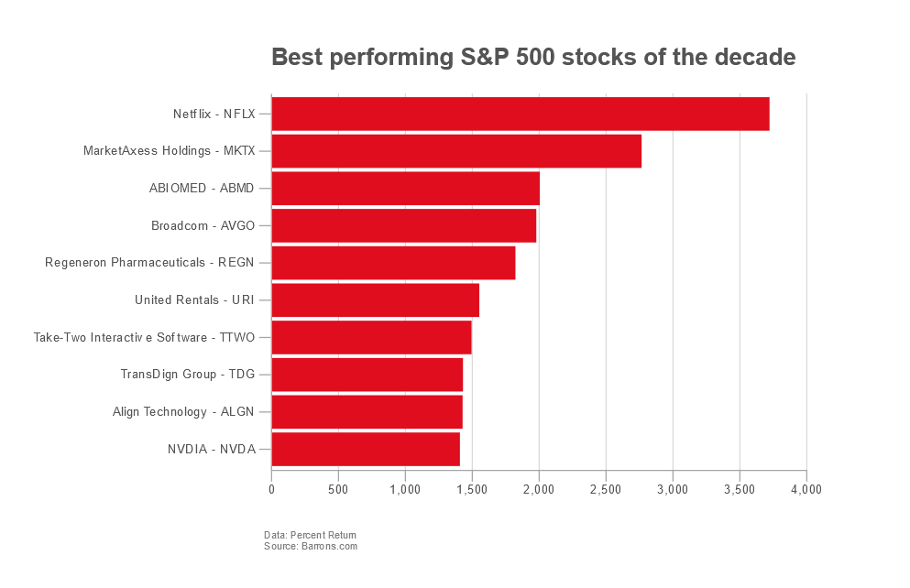Click the ABIOMED - ABMD bar
Image resolution: width=910 pixels, height=588 pixels.
(x=405, y=189)
